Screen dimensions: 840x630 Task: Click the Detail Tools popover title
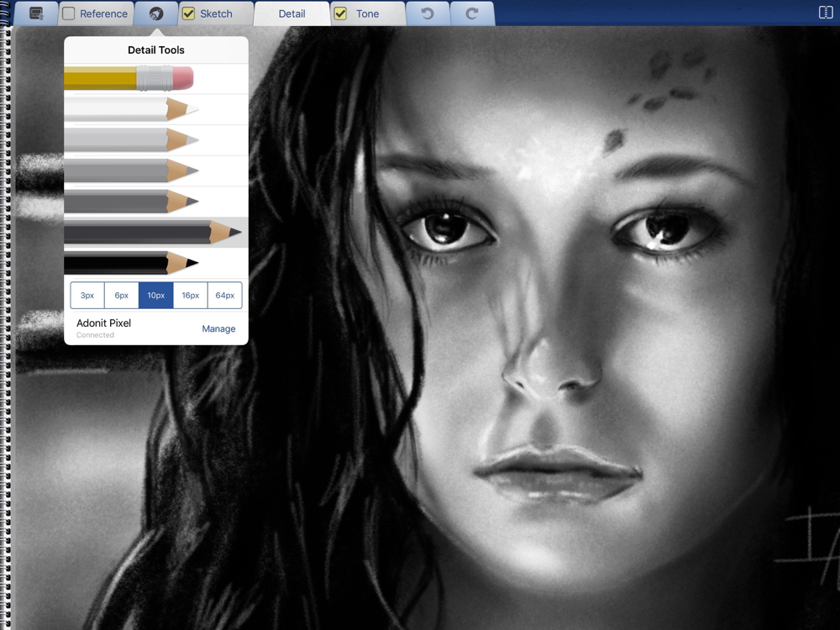(x=156, y=50)
